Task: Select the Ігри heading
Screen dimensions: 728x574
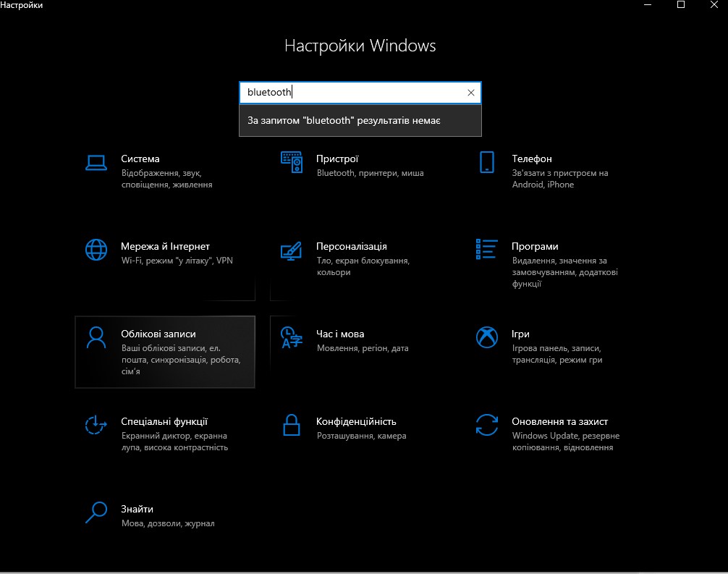Action: (520, 334)
